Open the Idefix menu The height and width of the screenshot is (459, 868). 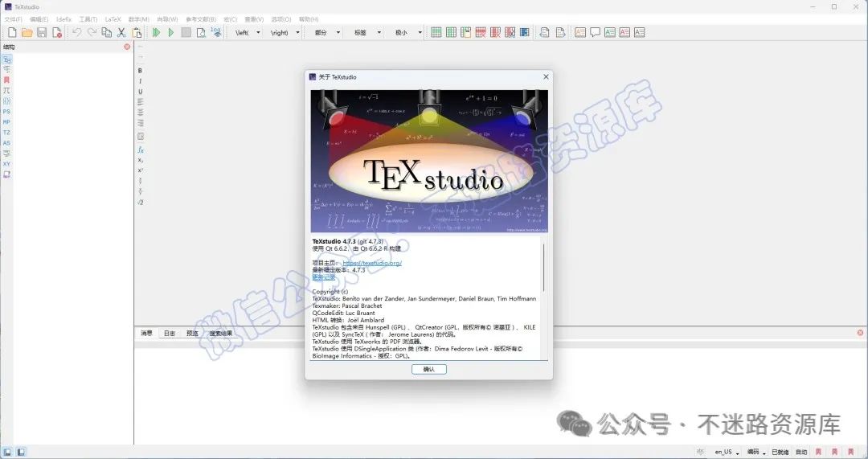64,19
